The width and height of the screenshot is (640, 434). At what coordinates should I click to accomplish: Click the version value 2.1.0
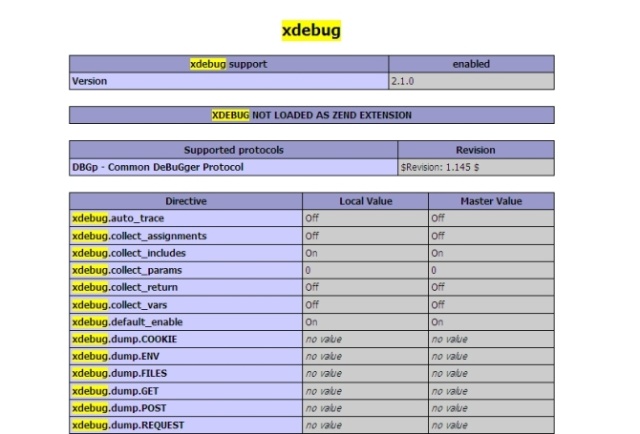pos(471,81)
